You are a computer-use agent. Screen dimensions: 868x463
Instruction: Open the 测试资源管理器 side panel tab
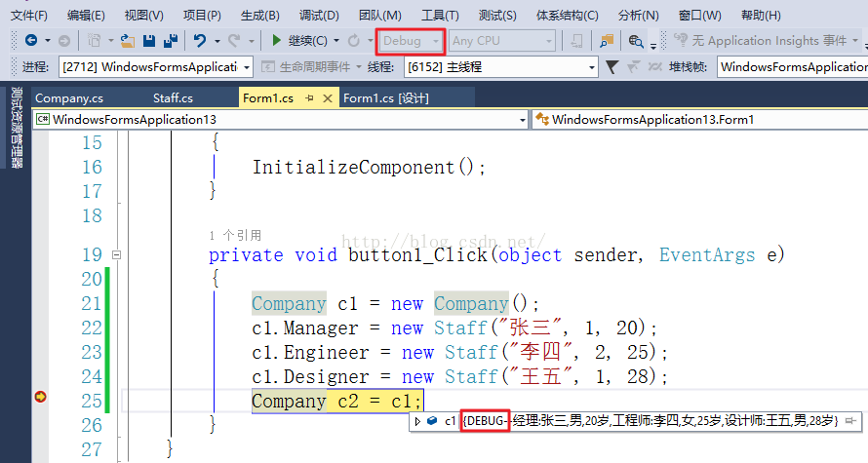coord(16,128)
